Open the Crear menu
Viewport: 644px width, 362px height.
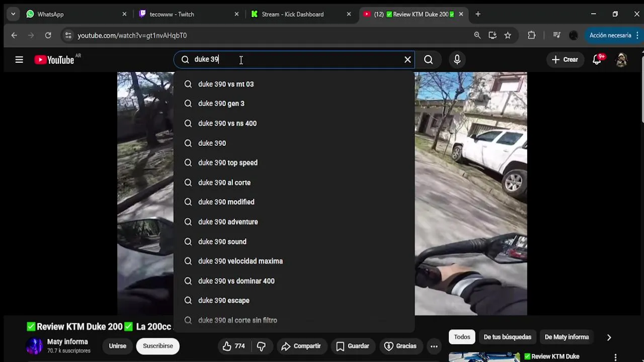(x=565, y=59)
